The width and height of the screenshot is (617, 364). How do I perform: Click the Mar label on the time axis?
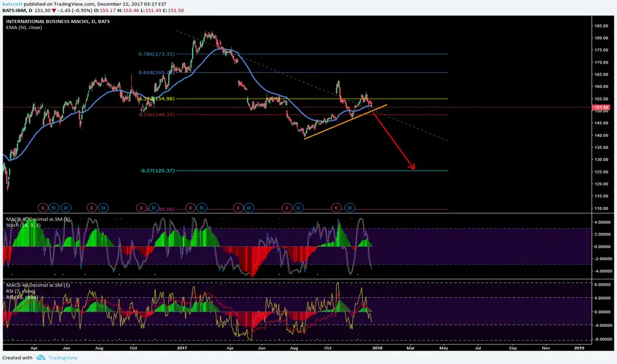tap(410, 348)
